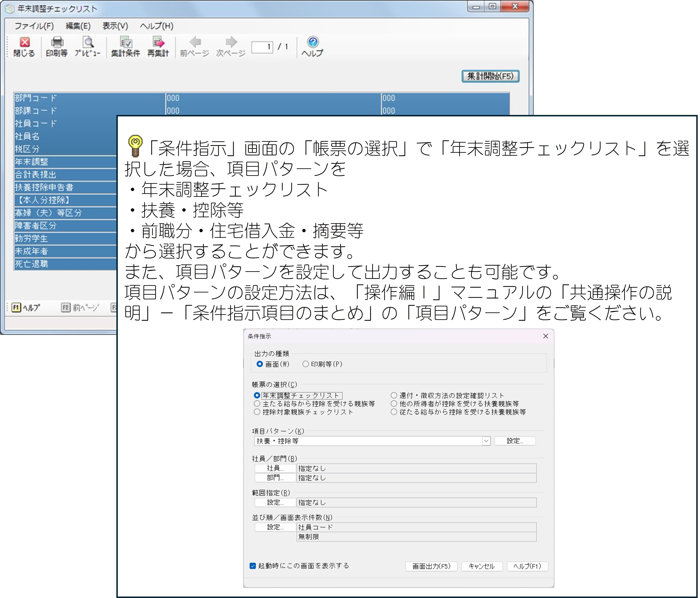Viewport: 700px width, 598px height.
Task: Click the 社員... selection button
Action: [275, 468]
